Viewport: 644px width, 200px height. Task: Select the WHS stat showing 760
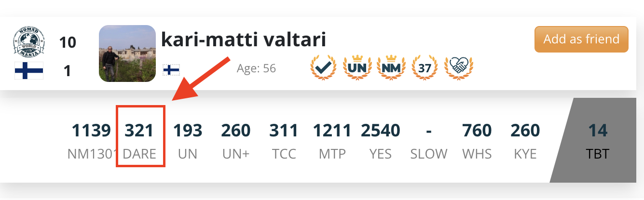pyautogui.click(x=477, y=140)
